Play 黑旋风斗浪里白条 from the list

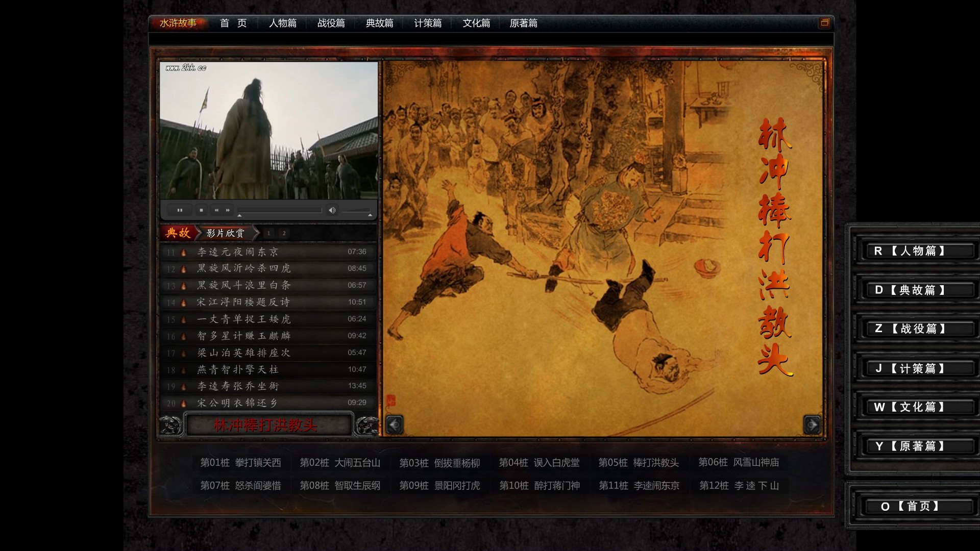pyautogui.click(x=268, y=285)
